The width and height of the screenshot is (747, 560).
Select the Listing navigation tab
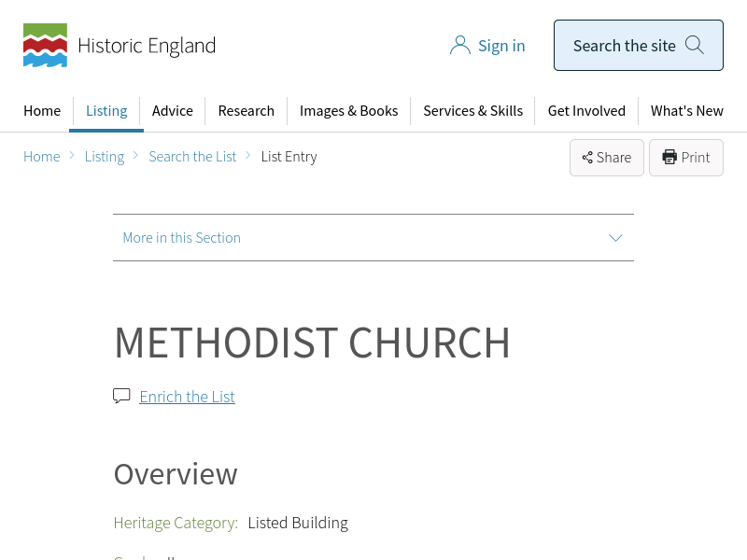(x=106, y=110)
